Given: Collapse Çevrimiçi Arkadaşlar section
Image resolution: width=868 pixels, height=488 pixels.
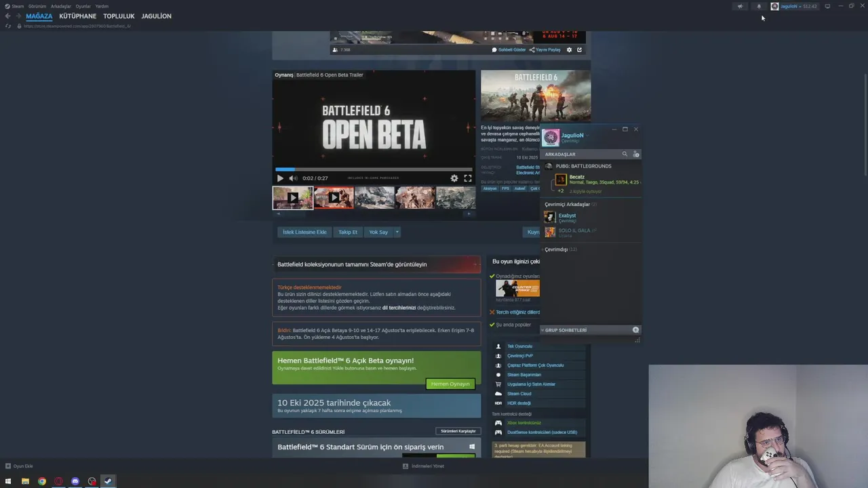Looking at the screenshot, I should coord(570,204).
